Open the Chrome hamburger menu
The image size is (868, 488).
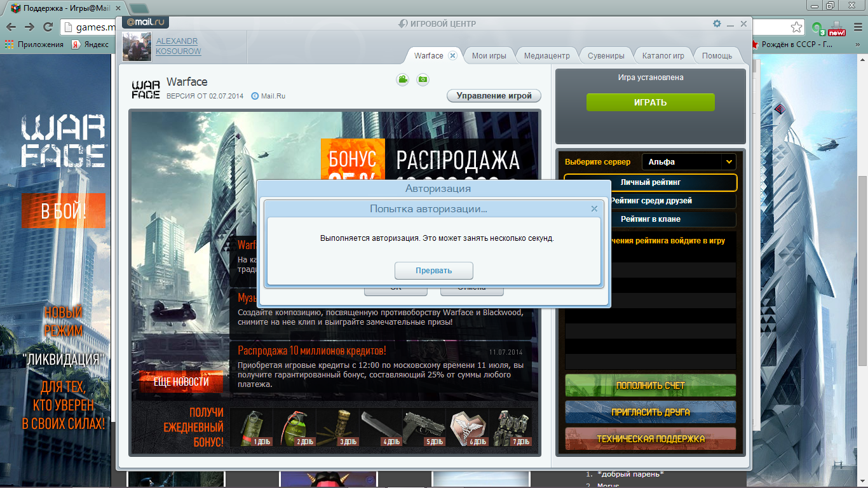857,27
